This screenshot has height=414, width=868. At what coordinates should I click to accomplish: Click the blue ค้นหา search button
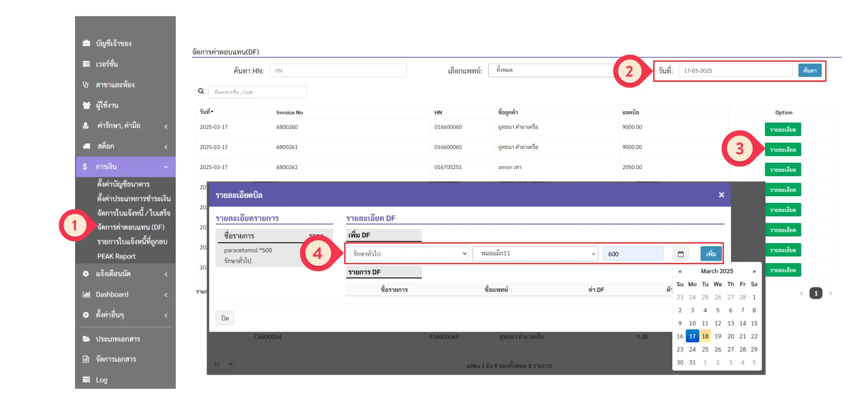(x=809, y=71)
